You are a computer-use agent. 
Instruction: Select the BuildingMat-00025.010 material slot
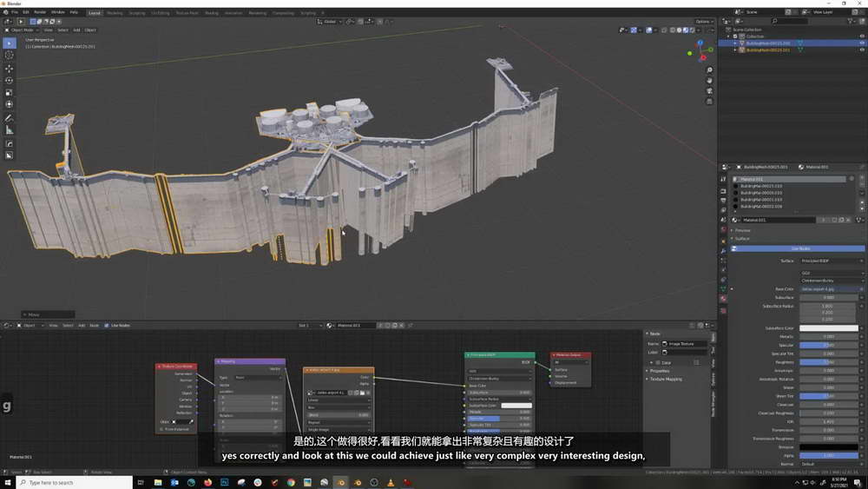click(x=761, y=186)
